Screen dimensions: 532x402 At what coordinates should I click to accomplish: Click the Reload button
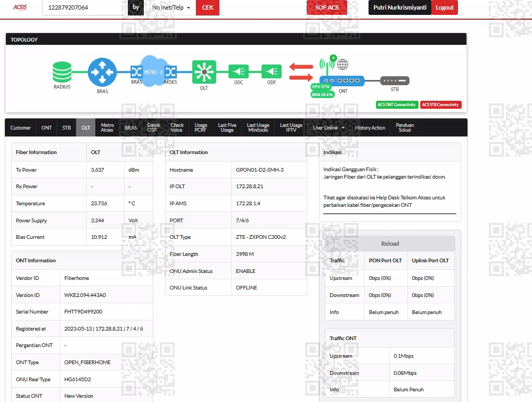[x=390, y=244]
